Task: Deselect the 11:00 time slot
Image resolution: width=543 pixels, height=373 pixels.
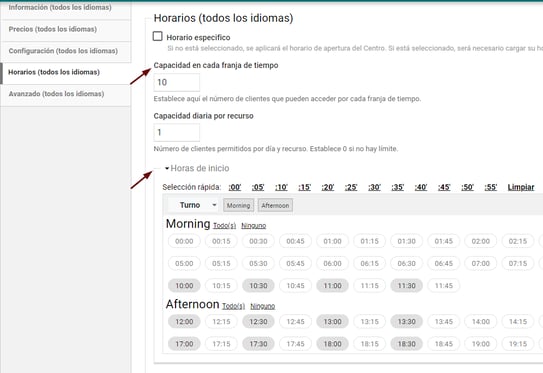Action: coord(332,286)
